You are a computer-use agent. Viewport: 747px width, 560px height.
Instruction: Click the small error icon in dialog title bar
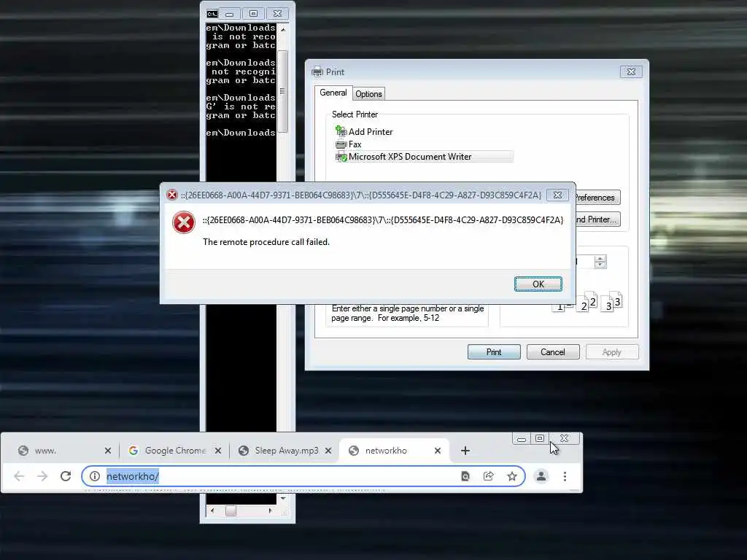172,195
